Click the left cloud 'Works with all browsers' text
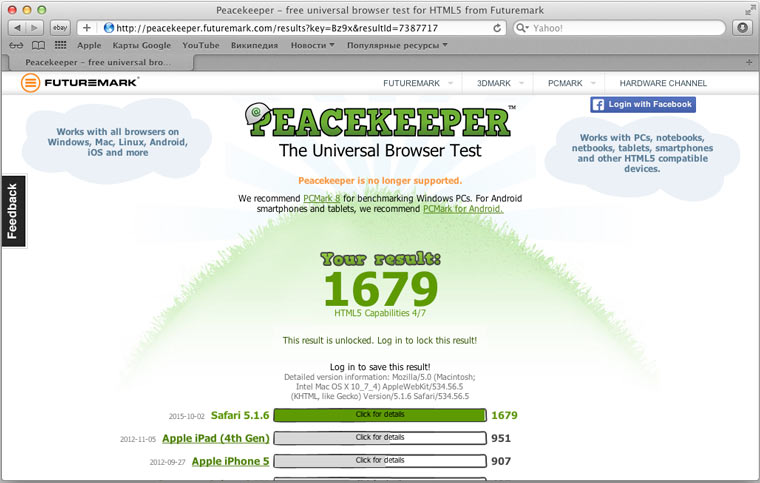The width and height of the screenshot is (760, 483). (x=118, y=142)
